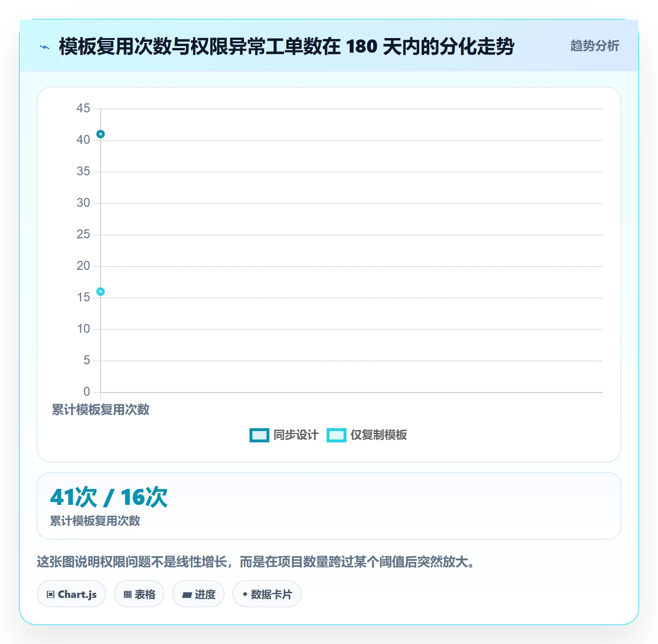Toggle the 仅复制模板 legend entry

pos(367,435)
